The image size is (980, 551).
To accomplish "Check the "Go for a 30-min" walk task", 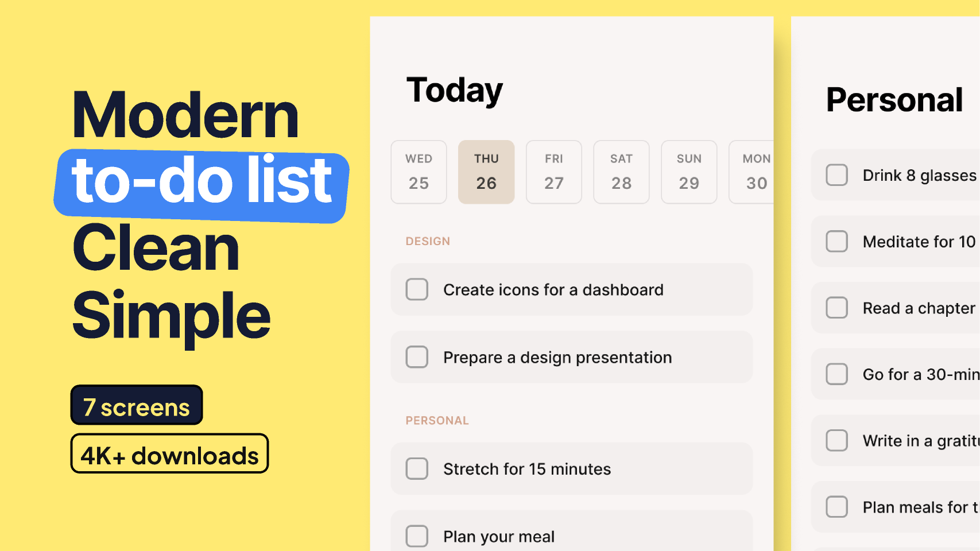I will 837,374.
